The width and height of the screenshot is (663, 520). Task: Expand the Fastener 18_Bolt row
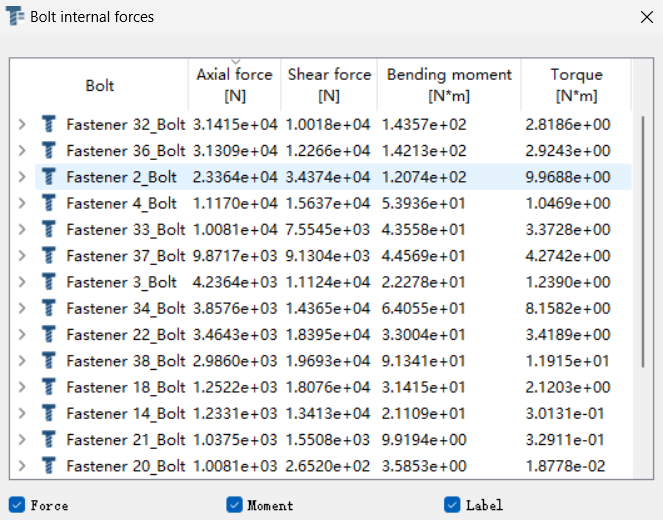(x=22, y=387)
